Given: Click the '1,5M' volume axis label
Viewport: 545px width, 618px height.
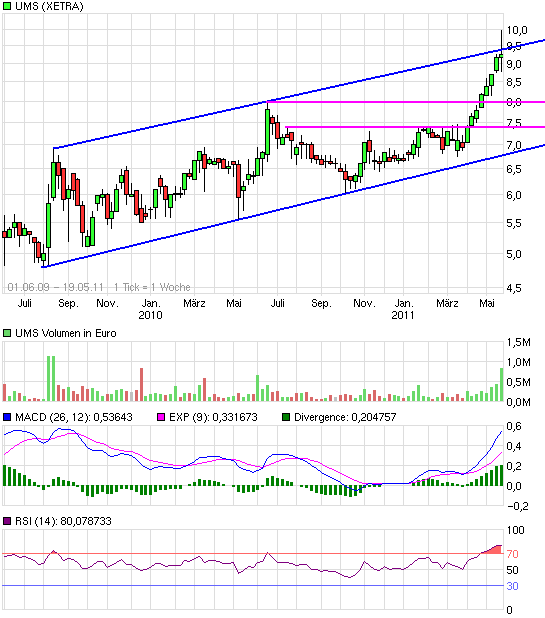Looking at the screenshot, I should click(x=519, y=342).
